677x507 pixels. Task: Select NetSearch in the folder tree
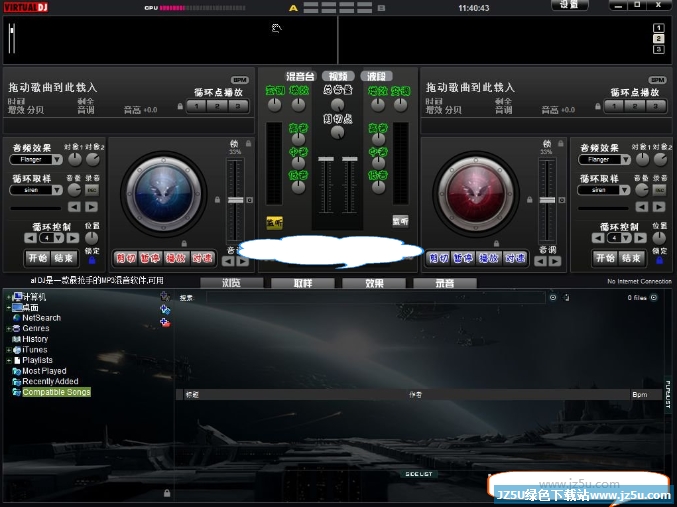(x=41, y=318)
